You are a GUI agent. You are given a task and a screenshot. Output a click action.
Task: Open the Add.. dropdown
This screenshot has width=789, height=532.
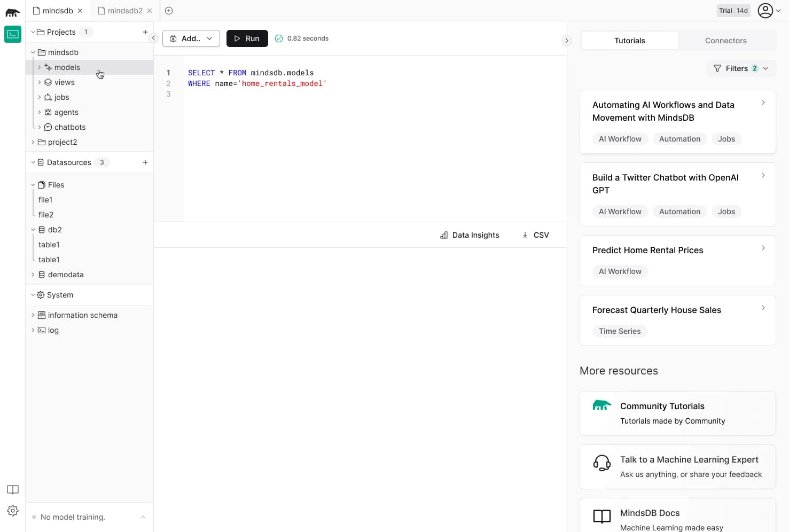(191, 38)
